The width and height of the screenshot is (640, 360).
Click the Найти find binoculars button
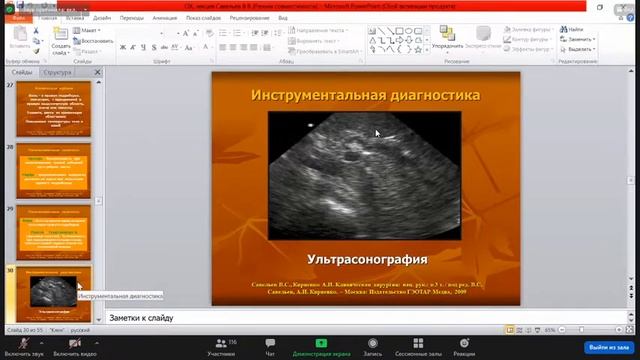(571, 29)
